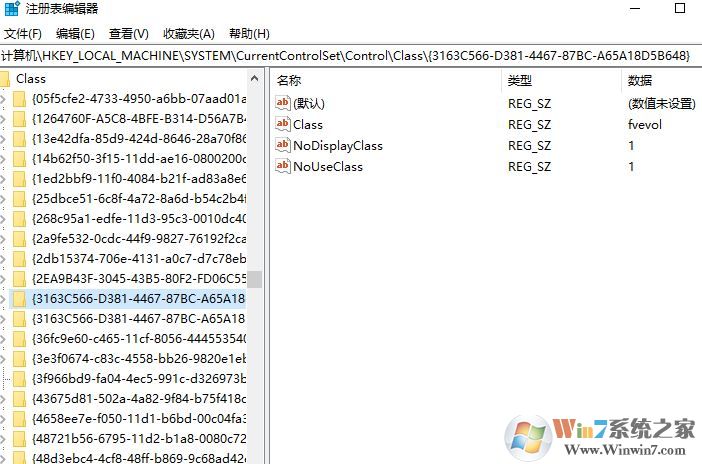Click the registry path address bar
This screenshot has width=702, height=464.
(351, 56)
